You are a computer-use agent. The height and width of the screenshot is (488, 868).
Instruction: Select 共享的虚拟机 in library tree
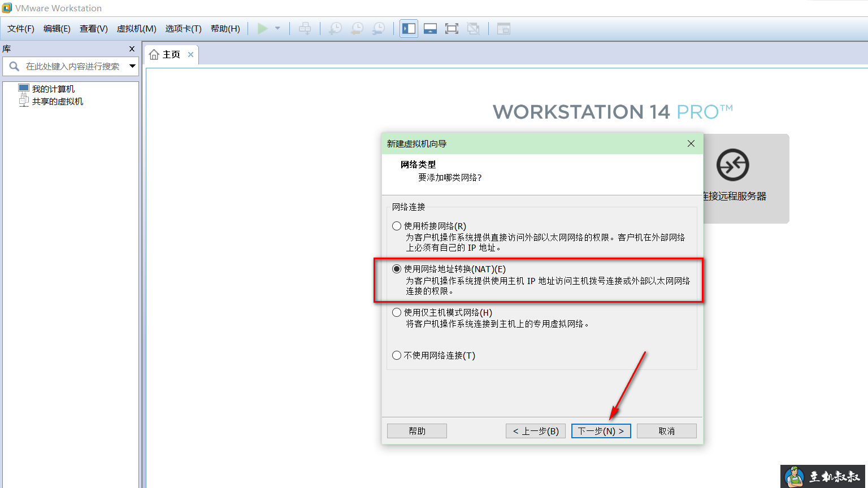pos(58,101)
